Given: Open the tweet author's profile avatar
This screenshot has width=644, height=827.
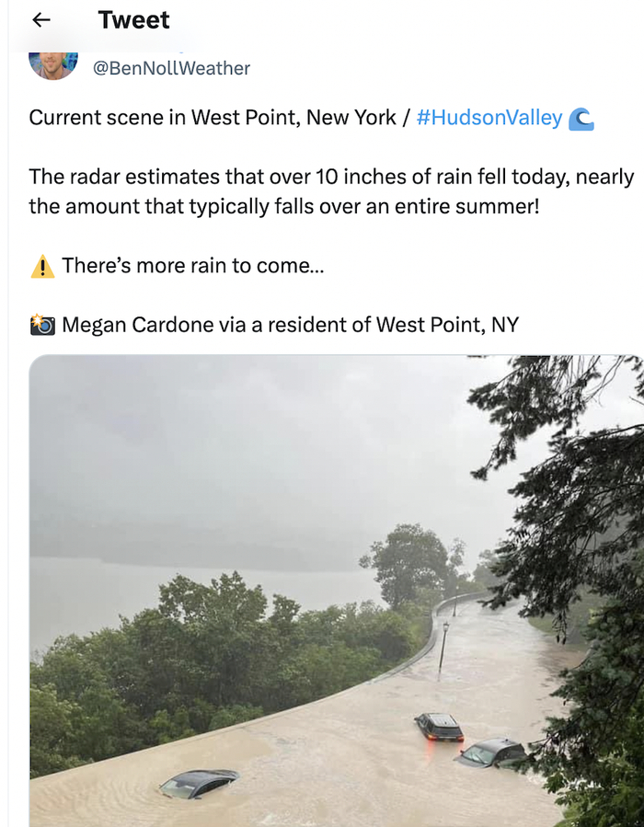Looking at the screenshot, I should tap(53, 63).
